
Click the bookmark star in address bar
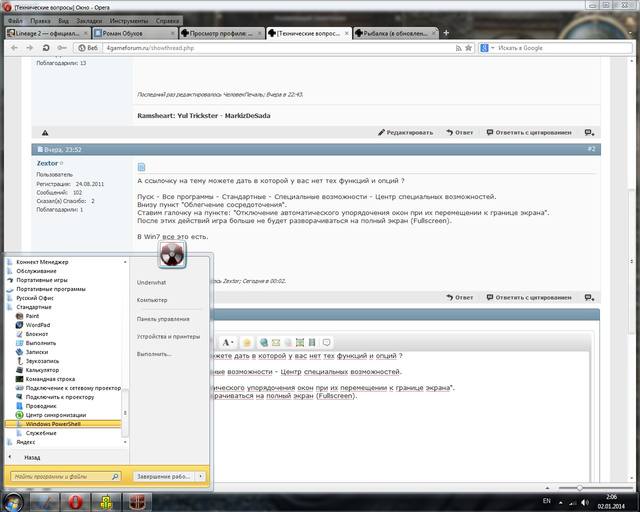click(x=469, y=48)
